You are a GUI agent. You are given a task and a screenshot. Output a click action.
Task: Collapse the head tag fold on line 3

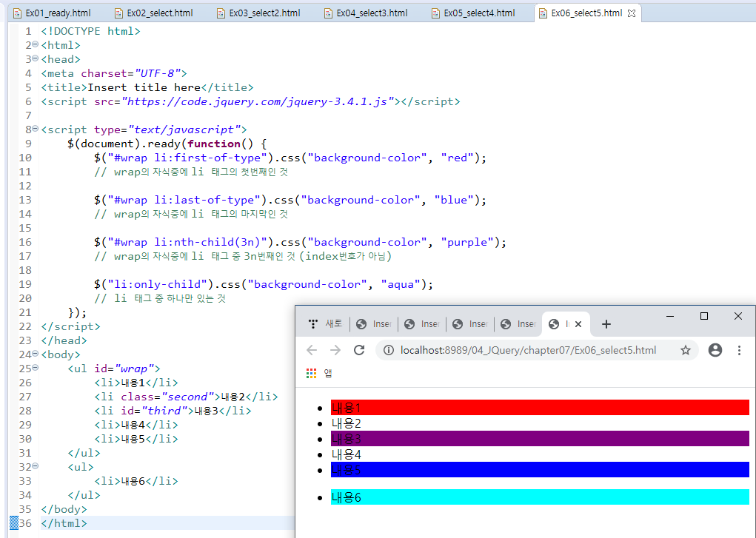pos(36,58)
